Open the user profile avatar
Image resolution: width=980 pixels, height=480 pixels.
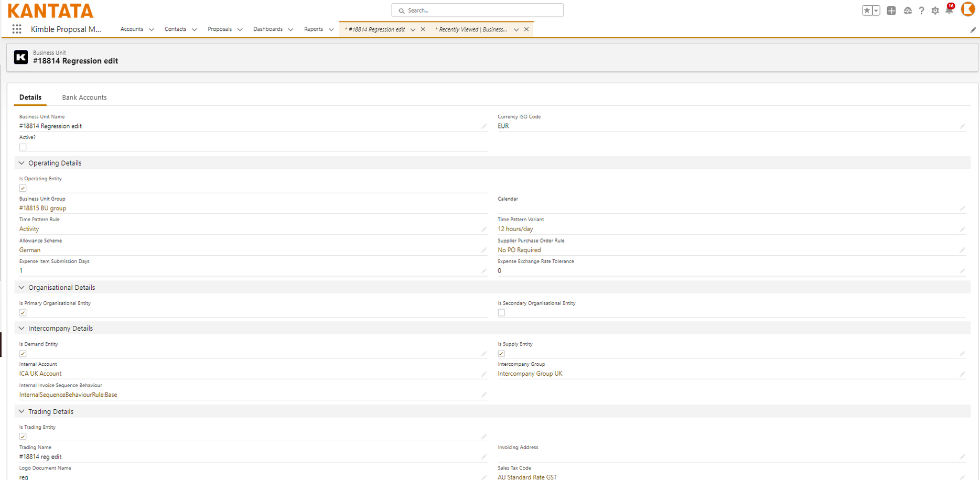tap(968, 9)
